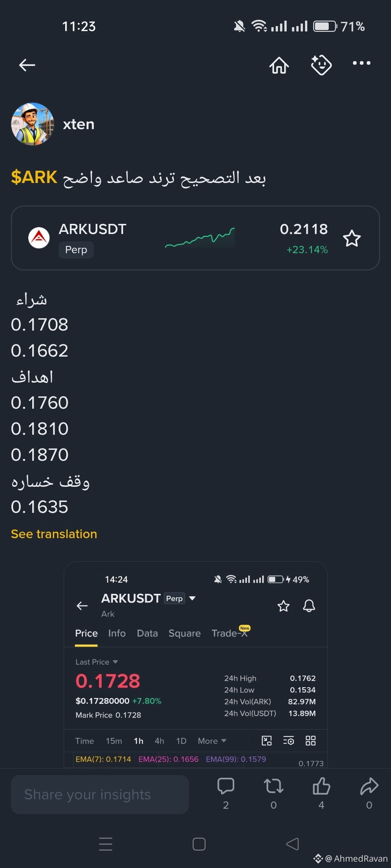Open the More timeframe dropdown
This screenshot has width=391, height=868.
(x=212, y=741)
